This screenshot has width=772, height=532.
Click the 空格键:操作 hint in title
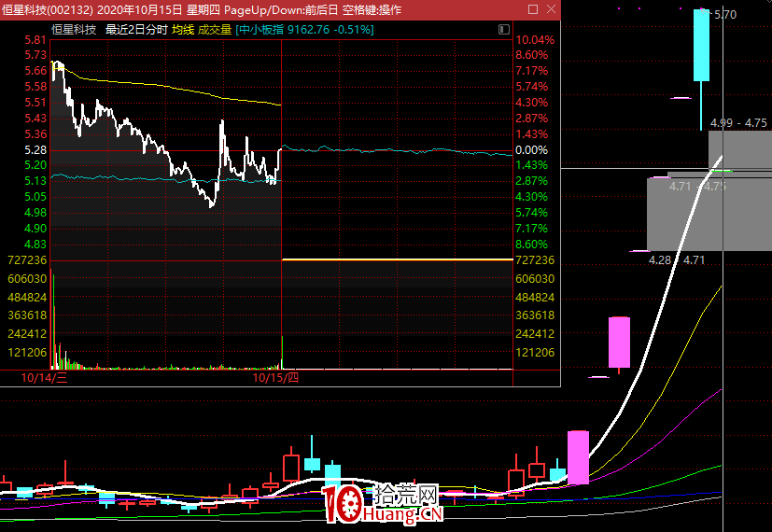[372, 9]
